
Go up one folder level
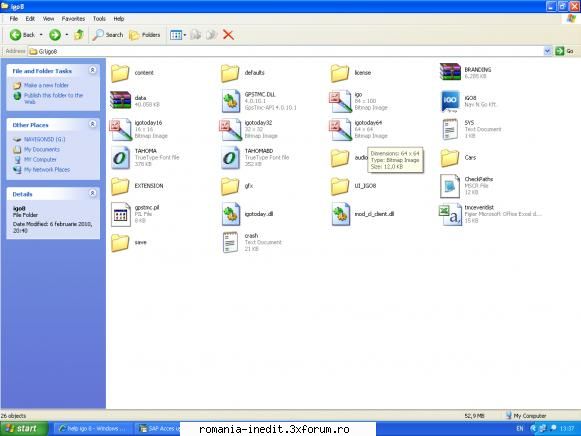[79, 35]
